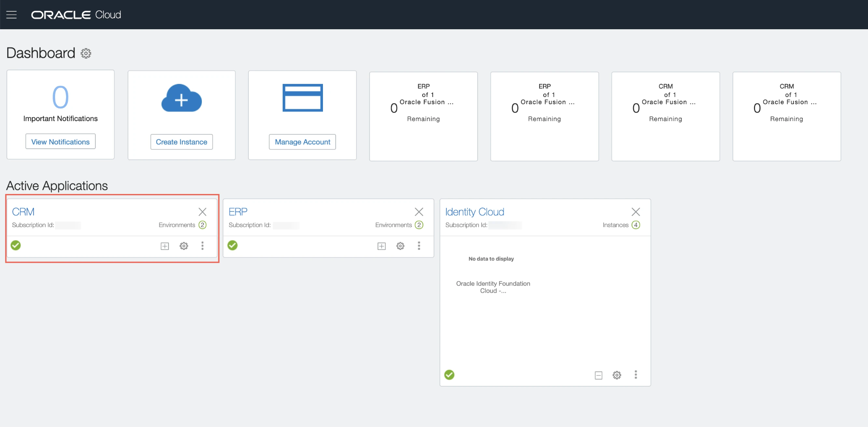868x427 pixels.
Task: Open the hamburger navigation menu
Action: pyautogui.click(x=11, y=15)
